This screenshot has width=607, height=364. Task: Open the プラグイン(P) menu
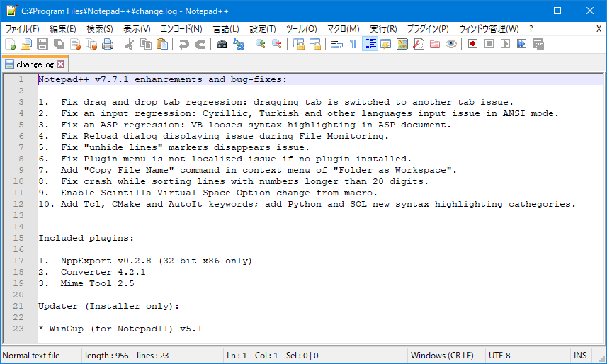(x=428, y=29)
